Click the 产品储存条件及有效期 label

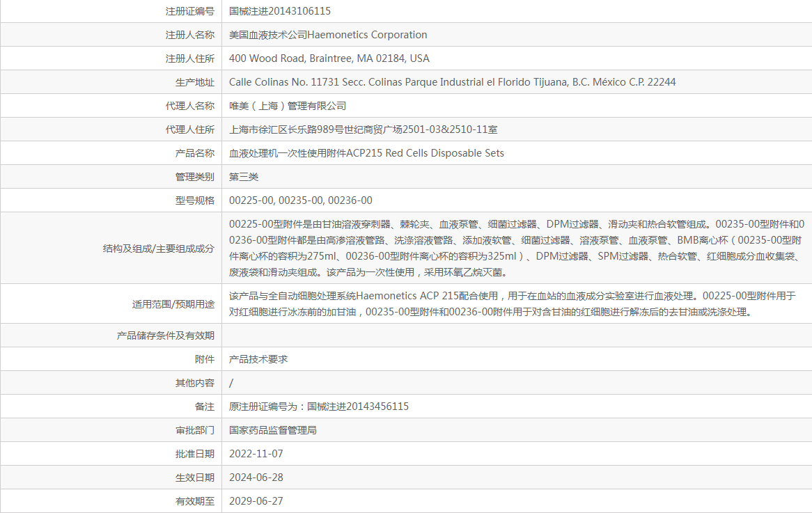pos(165,336)
